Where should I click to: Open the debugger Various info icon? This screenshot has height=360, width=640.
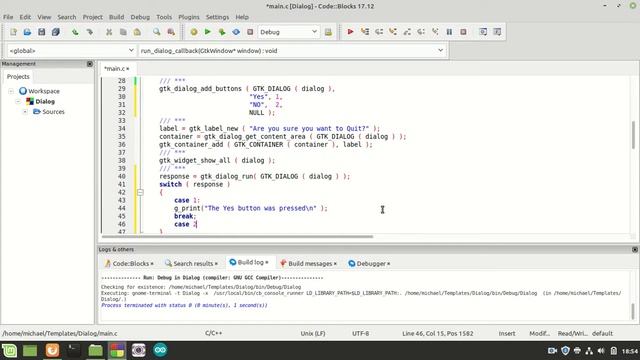(x=497, y=32)
